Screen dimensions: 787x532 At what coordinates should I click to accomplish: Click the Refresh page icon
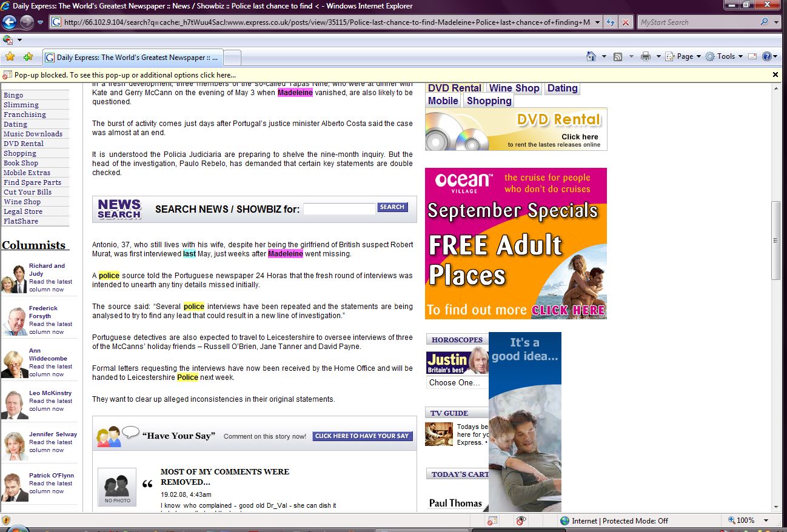(611, 22)
